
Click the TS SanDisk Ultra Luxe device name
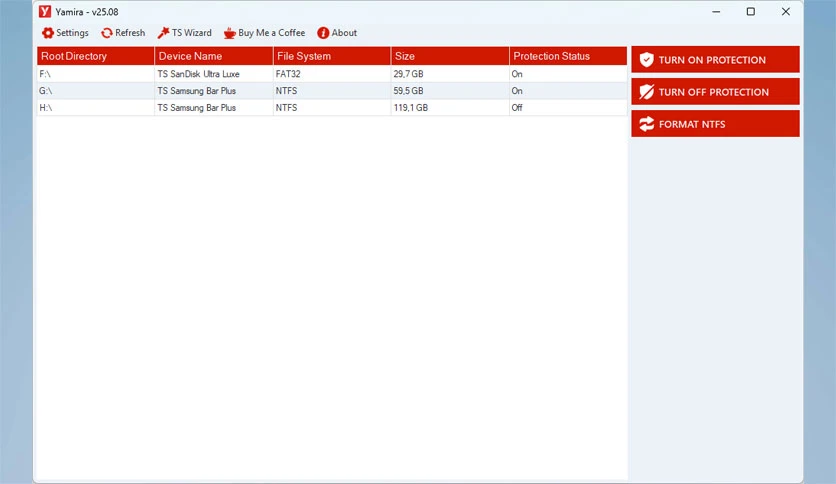pyautogui.click(x=198, y=74)
